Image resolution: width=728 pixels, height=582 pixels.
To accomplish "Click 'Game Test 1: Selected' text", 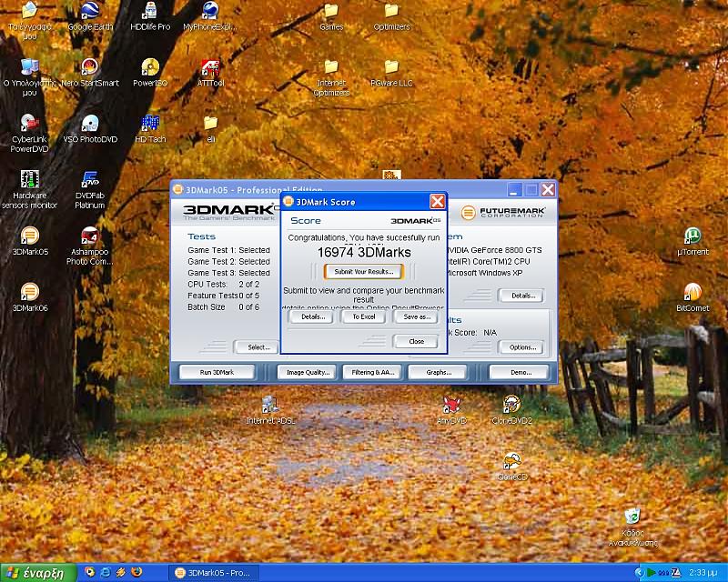I will point(228,250).
